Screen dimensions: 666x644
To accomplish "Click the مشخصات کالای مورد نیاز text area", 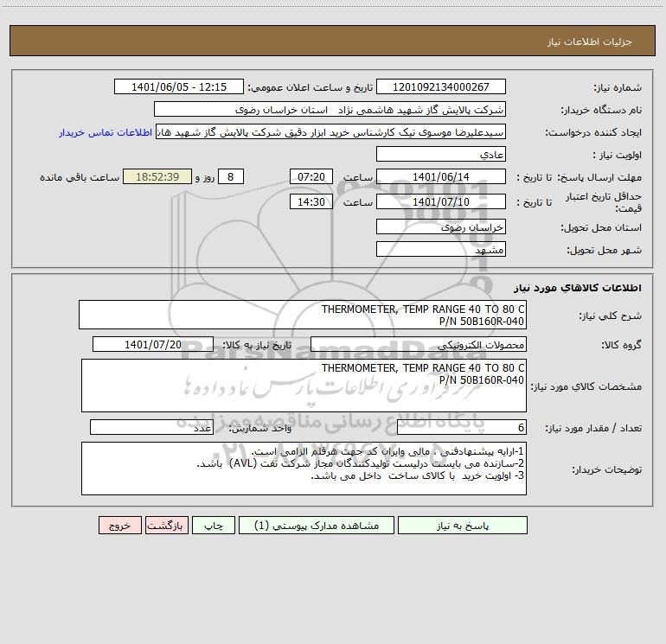I will pyautogui.click(x=304, y=386).
